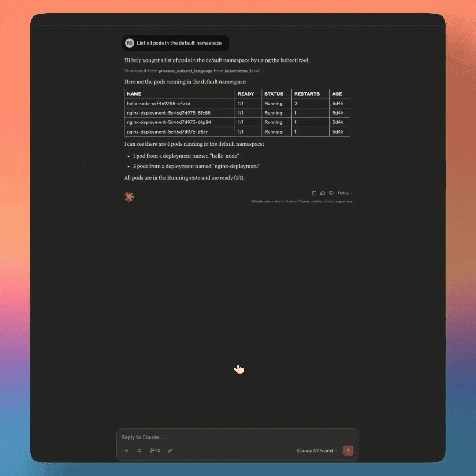Click the RG user avatar
The height and width of the screenshot is (476, 476).
(130, 43)
